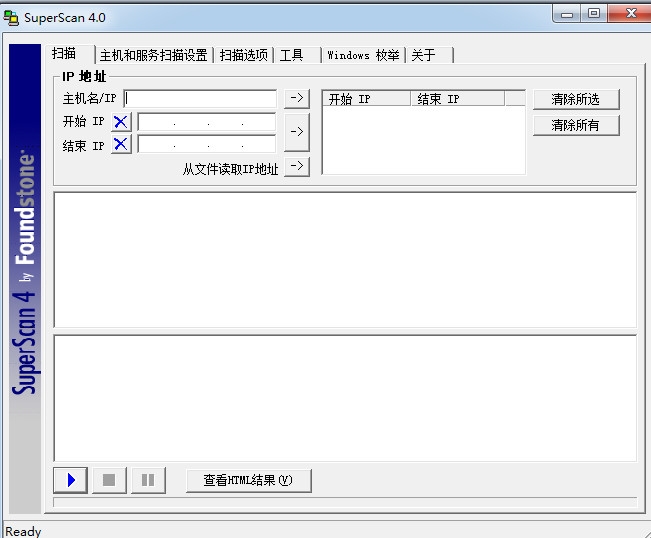Click the 清除所选 button
Image resolution: width=651 pixels, height=538 pixels.
(x=576, y=99)
